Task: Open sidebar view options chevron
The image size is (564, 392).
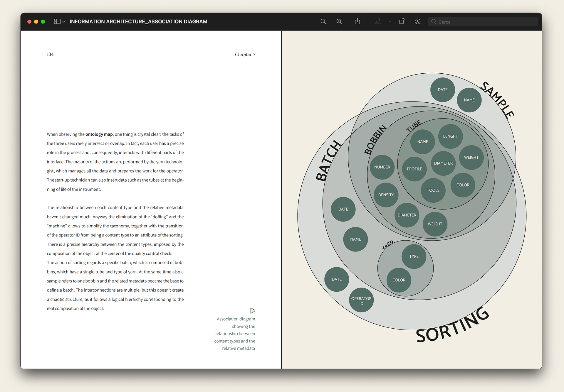Action: click(63, 22)
